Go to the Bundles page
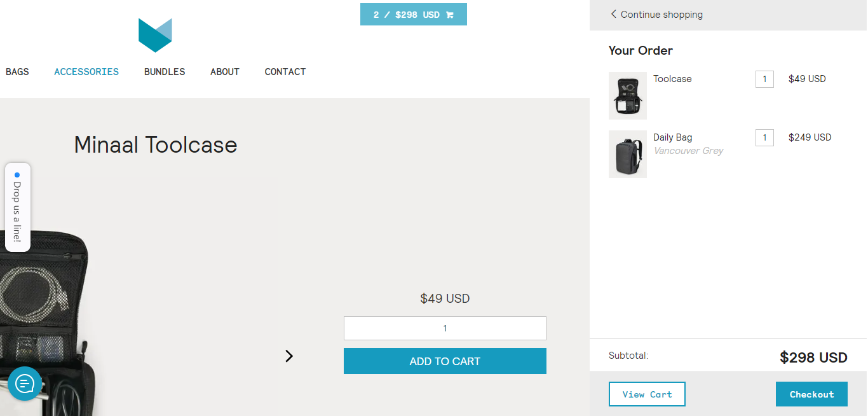This screenshot has width=868, height=416. tap(165, 72)
